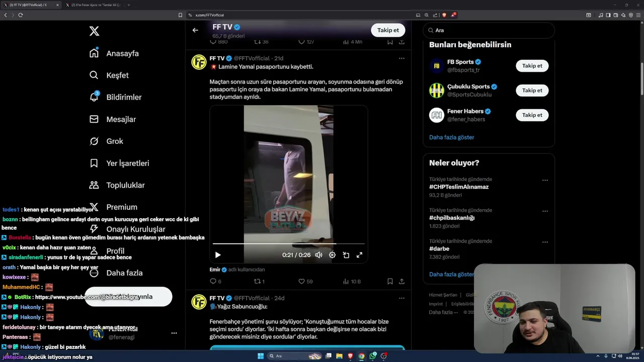Viewport: 644px width, 362px height.
Task: Open File Explorer from taskbar
Action: click(x=339, y=356)
